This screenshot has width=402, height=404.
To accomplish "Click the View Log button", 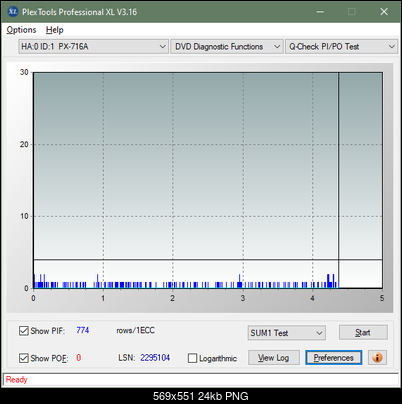I will [274, 358].
